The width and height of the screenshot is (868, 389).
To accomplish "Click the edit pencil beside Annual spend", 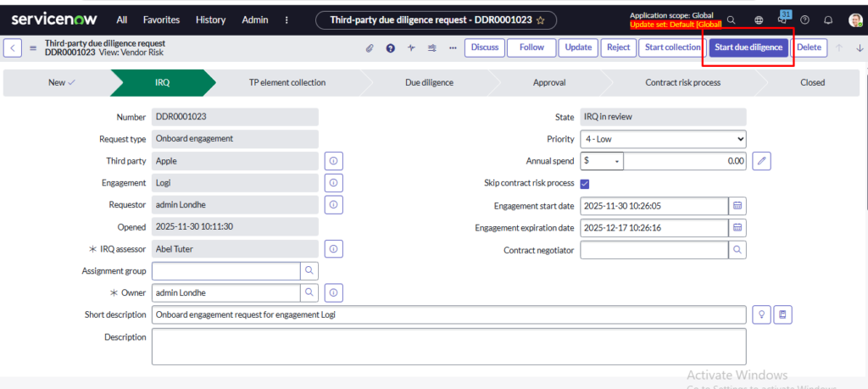I will (761, 160).
